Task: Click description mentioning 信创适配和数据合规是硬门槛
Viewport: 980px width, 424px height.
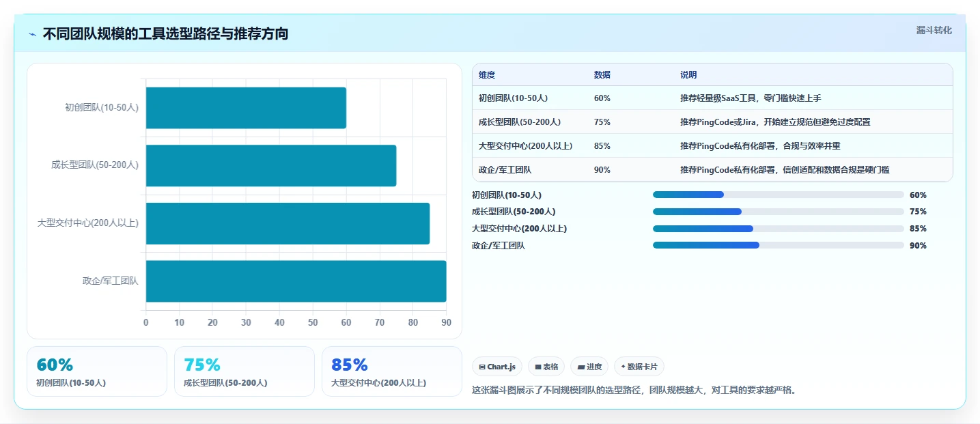Action: point(785,170)
